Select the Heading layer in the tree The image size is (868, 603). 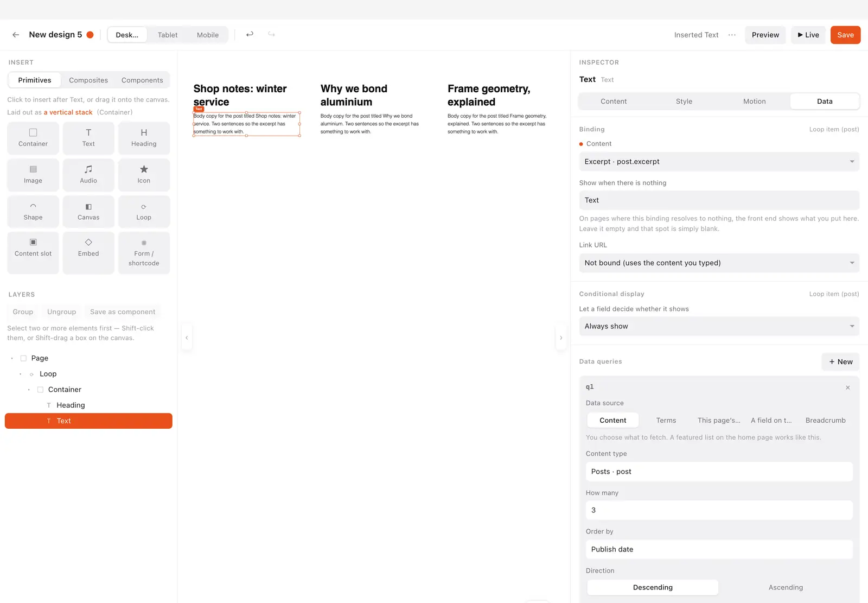88,405
